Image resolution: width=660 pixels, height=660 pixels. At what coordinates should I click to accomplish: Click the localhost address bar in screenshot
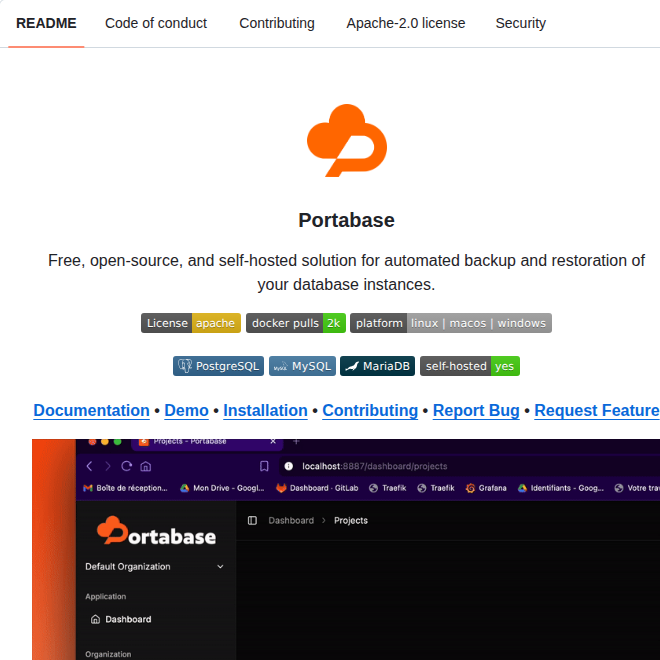click(x=469, y=466)
